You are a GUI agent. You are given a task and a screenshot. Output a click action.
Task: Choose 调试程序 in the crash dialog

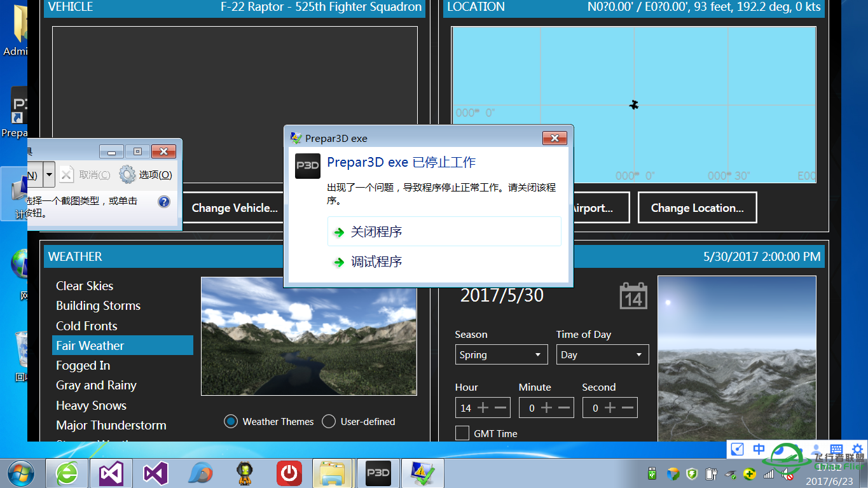pos(444,261)
